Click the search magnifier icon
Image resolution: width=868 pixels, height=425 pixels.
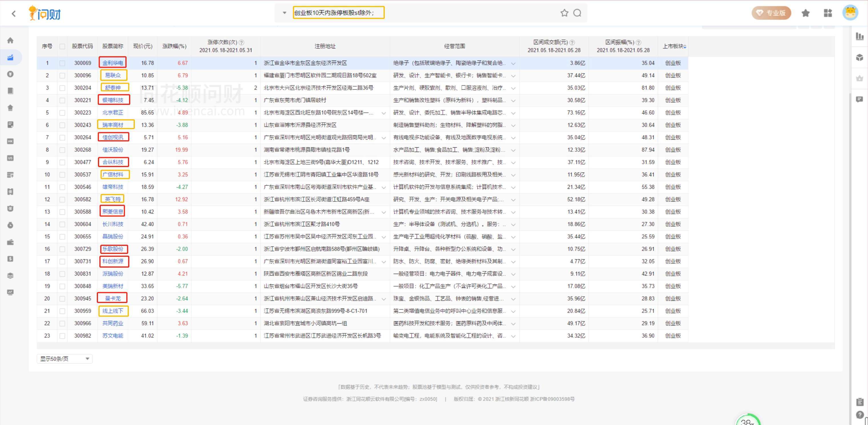click(577, 13)
